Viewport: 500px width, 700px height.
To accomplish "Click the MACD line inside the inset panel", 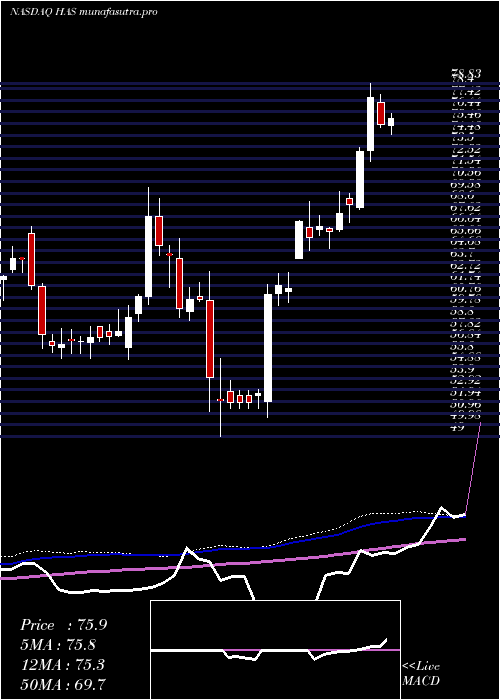I will click(x=268, y=651).
